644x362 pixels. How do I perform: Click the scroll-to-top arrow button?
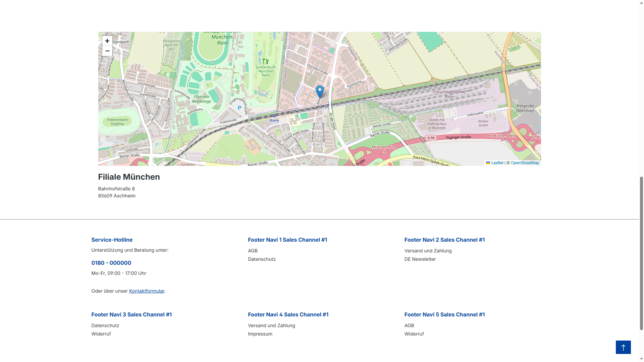[x=623, y=347]
